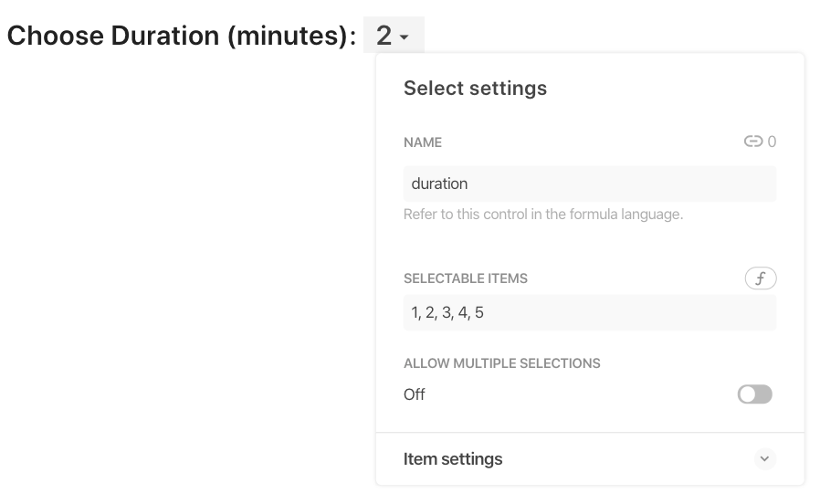The image size is (820, 504).
Task: Click the SELECTABLE ITEMS section label
Action: pyautogui.click(x=466, y=278)
